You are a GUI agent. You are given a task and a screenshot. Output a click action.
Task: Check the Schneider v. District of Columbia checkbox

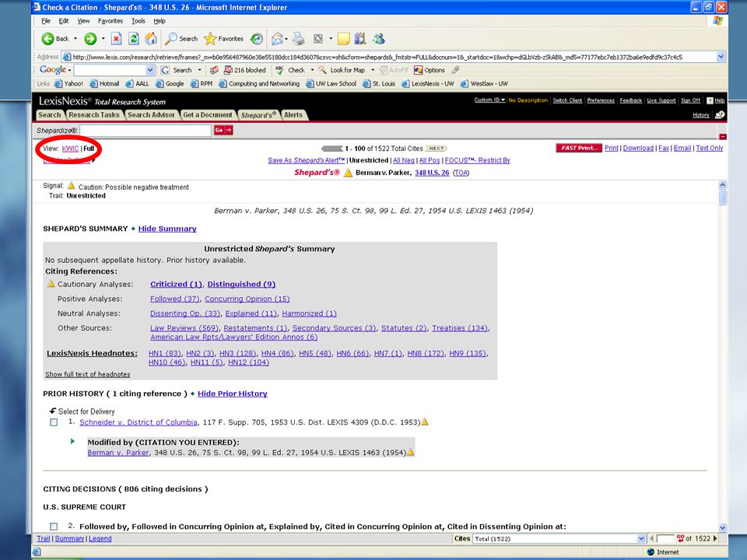[54, 422]
